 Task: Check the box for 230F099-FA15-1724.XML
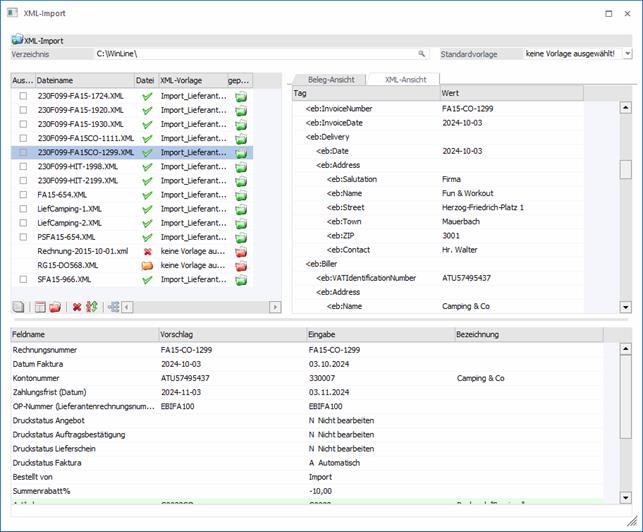click(22, 95)
